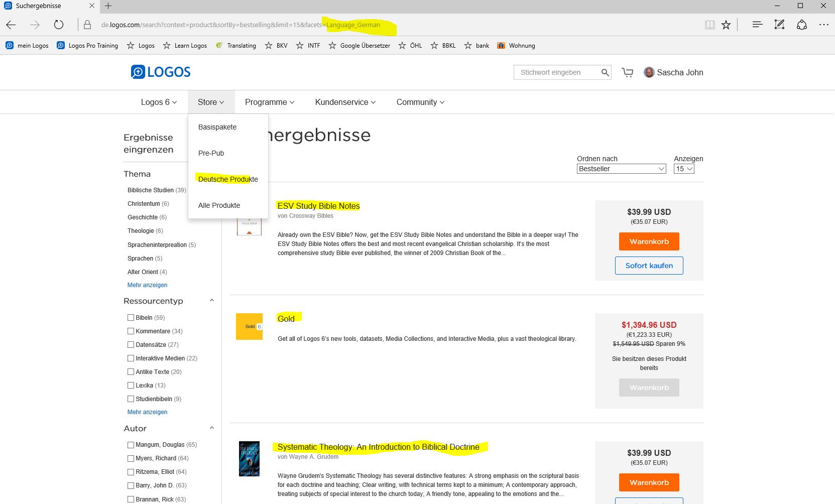835x504 pixels.
Task: Expand the Community navigation menu
Action: (420, 102)
